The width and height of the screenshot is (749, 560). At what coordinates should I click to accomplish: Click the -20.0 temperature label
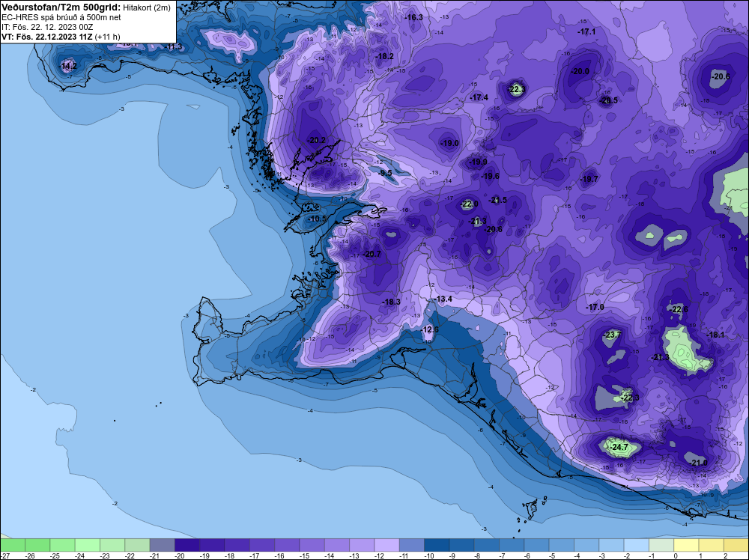click(580, 72)
